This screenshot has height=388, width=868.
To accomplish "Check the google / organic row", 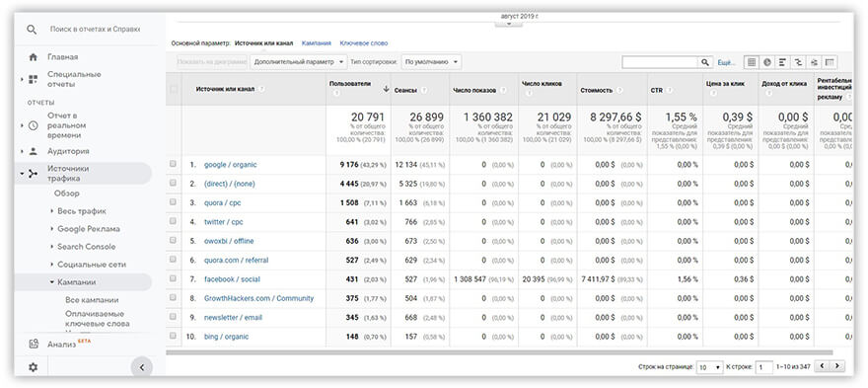I will pos(173,164).
